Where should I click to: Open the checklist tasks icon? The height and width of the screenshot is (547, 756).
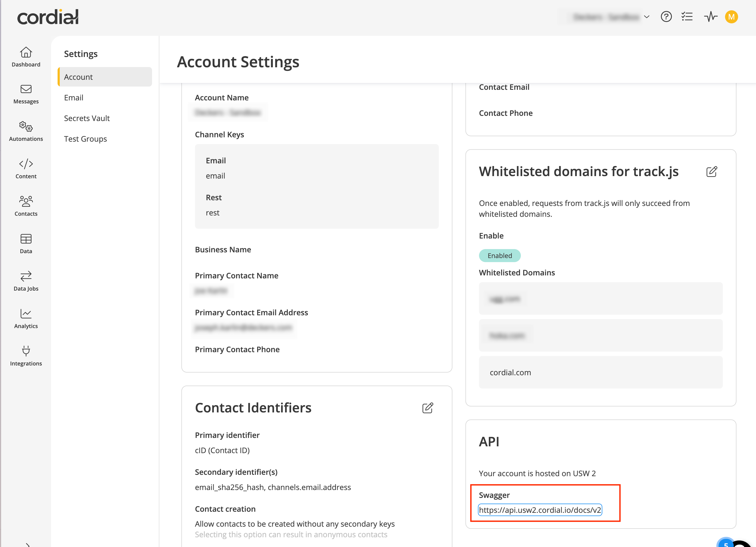(x=687, y=17)
